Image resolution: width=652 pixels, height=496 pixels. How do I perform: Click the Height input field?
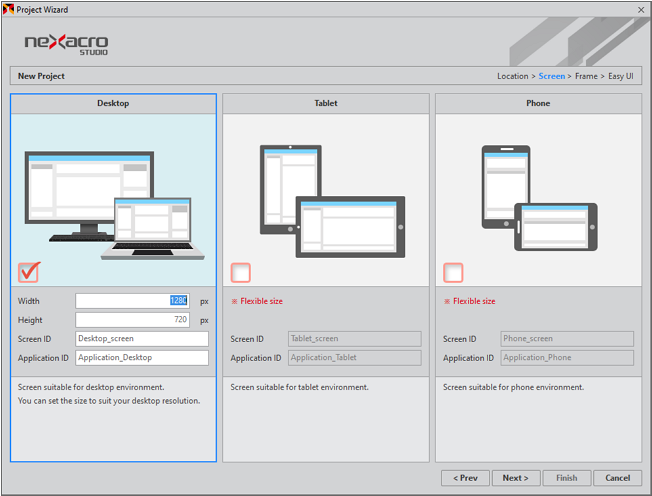[131, 320]
